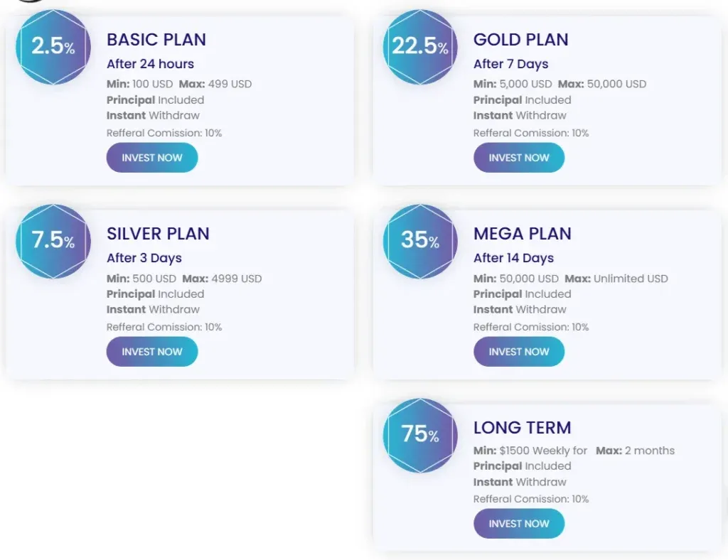Click the 2.5% hexagon badge icon
The width and height of the screenshot is (728, 560).
coord(53,47)
